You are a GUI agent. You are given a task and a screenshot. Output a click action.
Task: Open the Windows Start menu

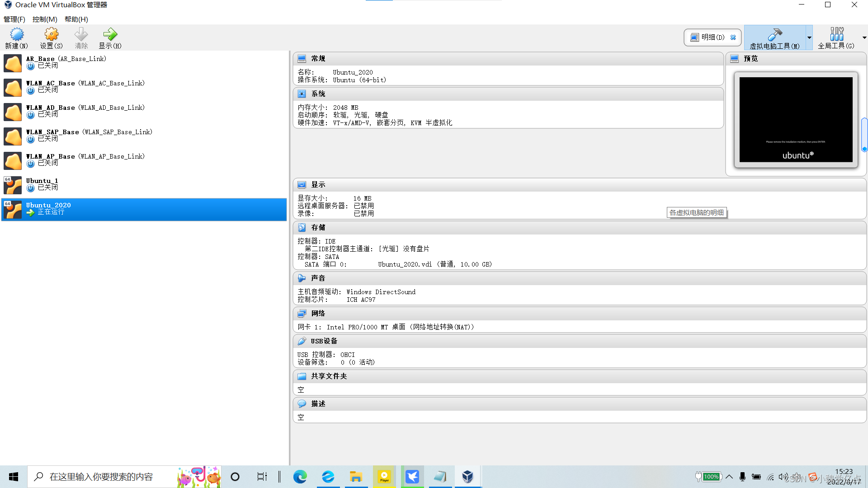point(14,477)
